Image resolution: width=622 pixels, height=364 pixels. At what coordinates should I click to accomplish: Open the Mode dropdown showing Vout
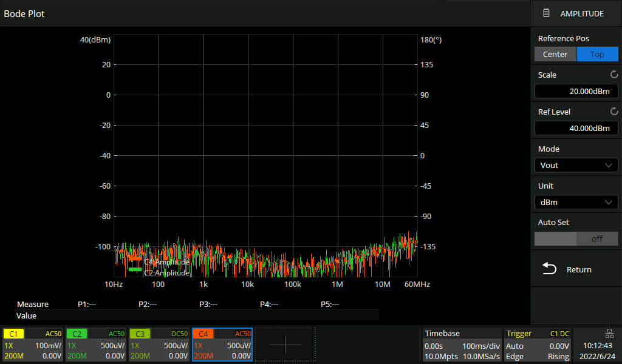576,165
